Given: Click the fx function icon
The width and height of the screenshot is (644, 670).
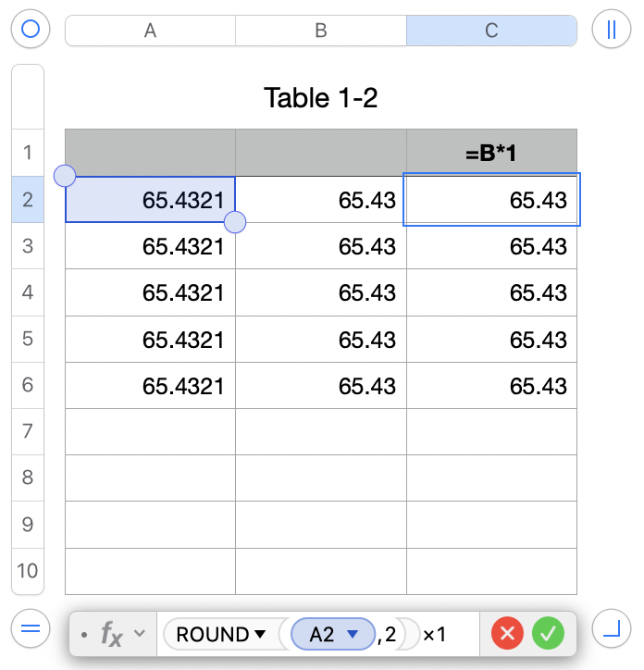Looking at the screenshot, I should (112, 635).
